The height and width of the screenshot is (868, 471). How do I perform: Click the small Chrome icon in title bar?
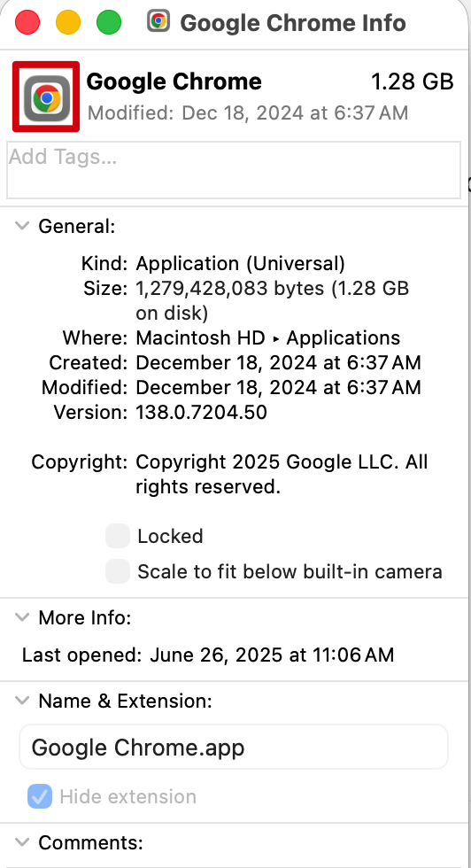pyautogui.click(x=158, y=21)
